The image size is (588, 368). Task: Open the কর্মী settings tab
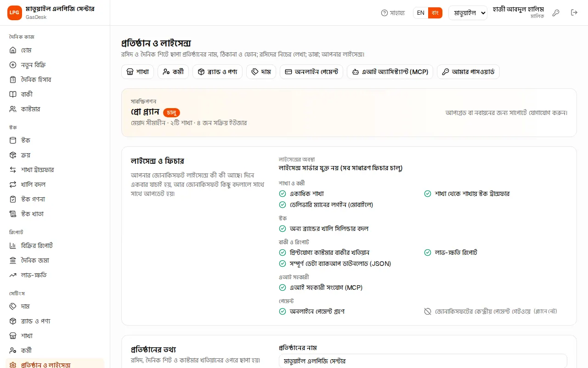click(173, 72)
